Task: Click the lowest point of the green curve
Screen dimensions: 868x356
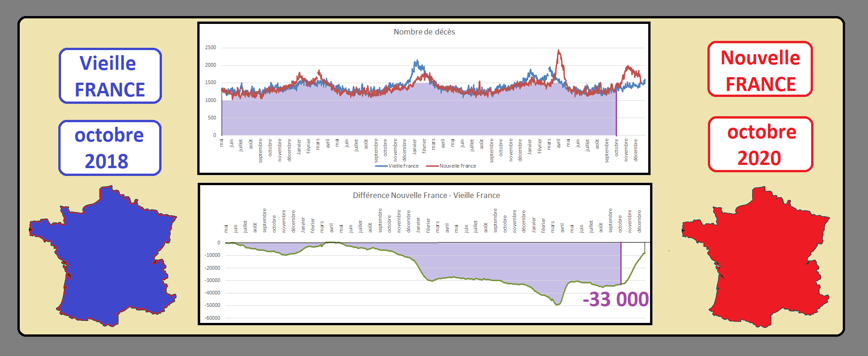Action: (x=557, y=305)
